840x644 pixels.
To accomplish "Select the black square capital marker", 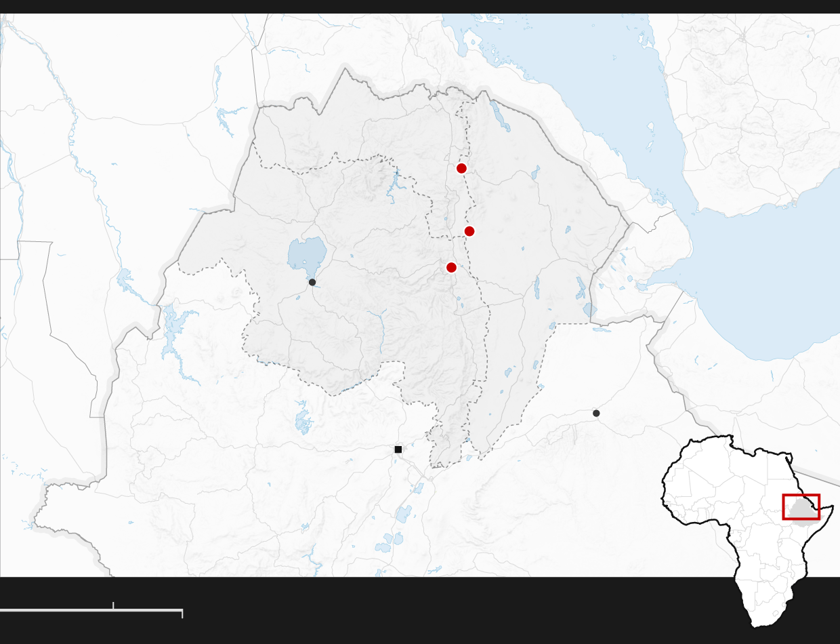I will pos(398,449).
